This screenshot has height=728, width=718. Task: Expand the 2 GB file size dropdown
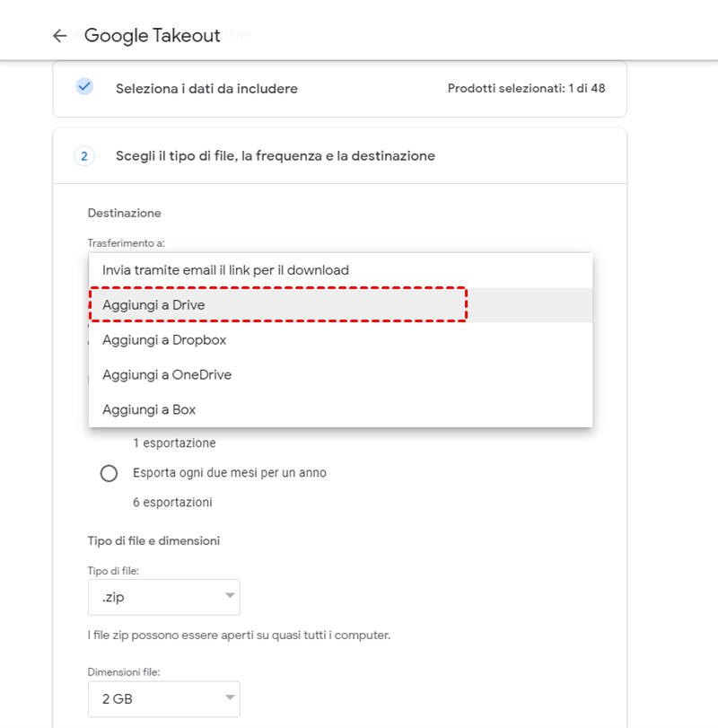[x=164, y=697]
